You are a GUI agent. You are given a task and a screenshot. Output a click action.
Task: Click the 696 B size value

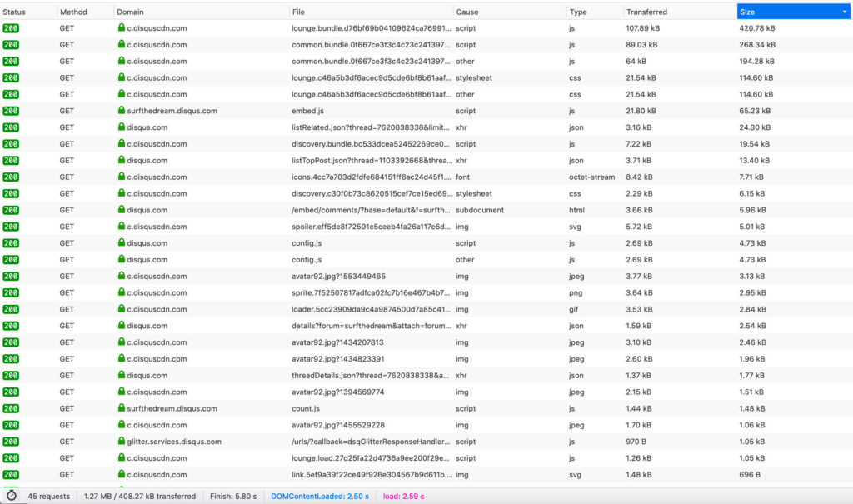pos(750,475)
